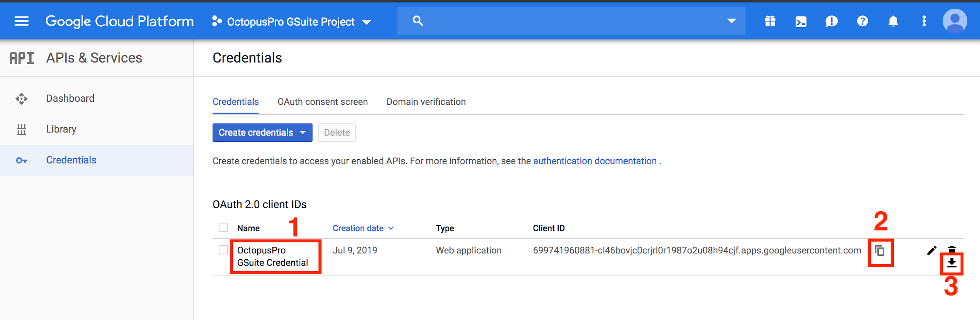Image resolution: width=980 pixels, height=320 pixels.
Task: Click the OAuth 2.0 client IDs heading
Action: [259, 205]
